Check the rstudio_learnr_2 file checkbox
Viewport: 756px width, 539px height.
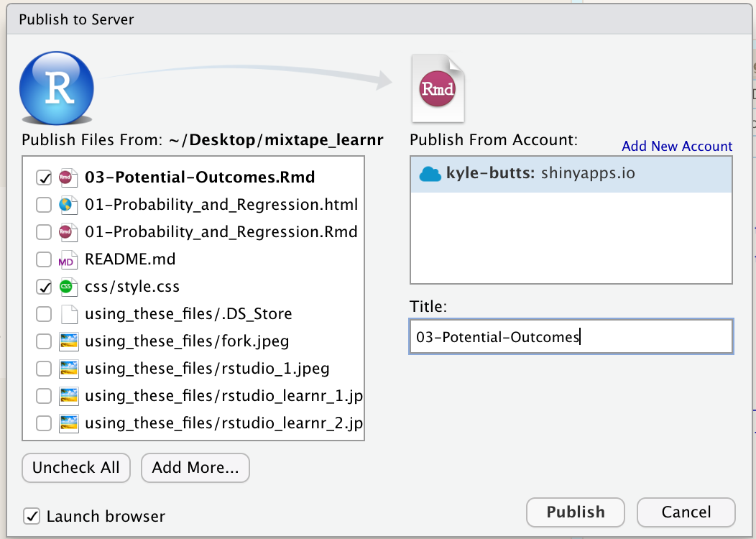(44, 423)
